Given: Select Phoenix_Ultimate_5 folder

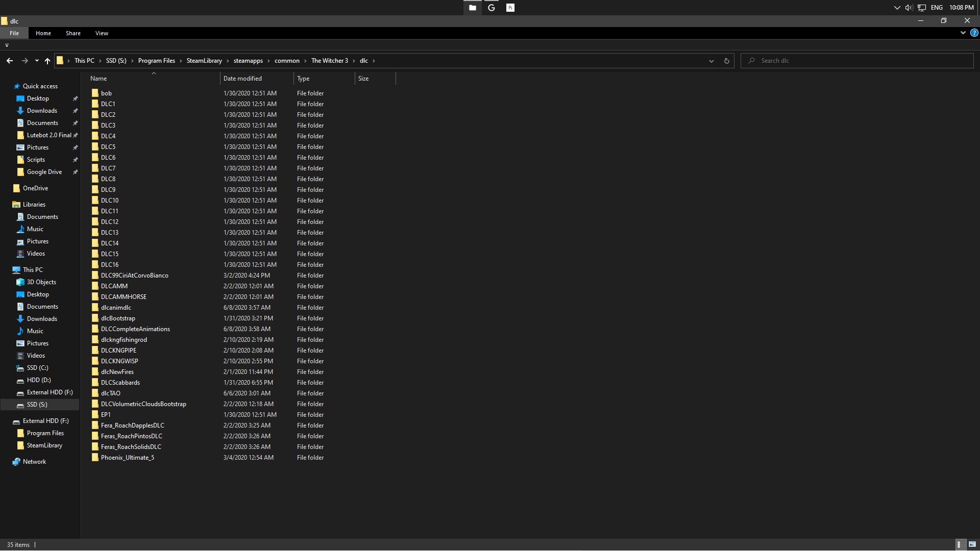Looking at the screenshot, I should point(127,458).
